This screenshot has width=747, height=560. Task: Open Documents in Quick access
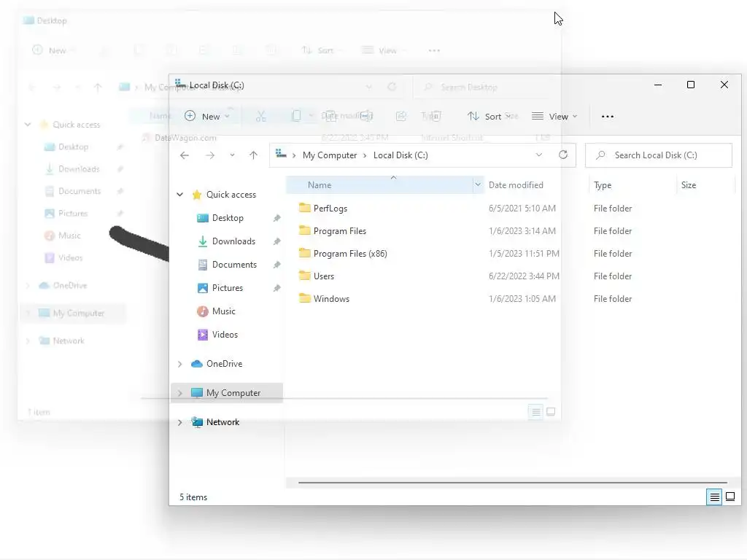click(234, 264)
